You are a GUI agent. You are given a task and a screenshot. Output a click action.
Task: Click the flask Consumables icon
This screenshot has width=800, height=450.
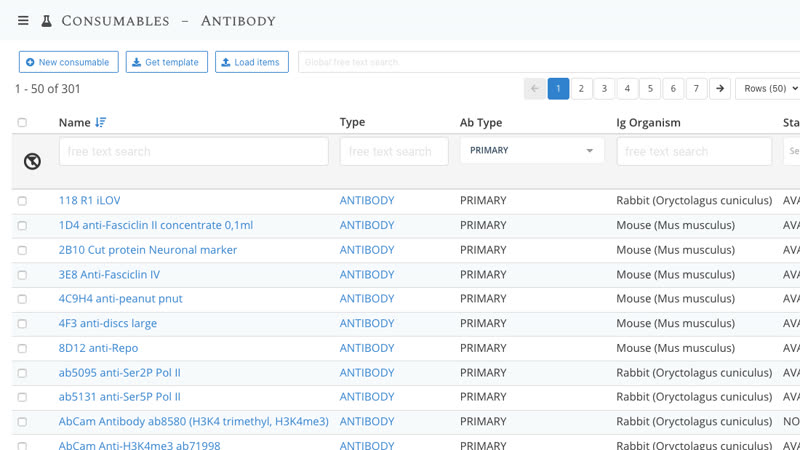coord(46,21)
